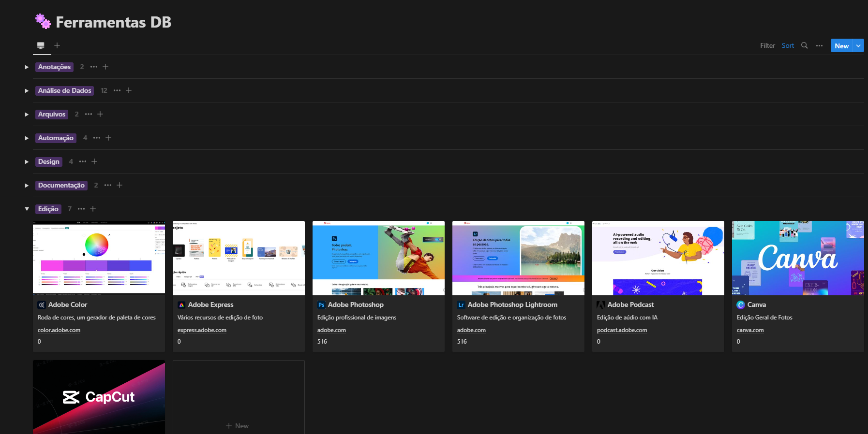Viewport: 868px width, 434px height.
Task: Click the search magnifier icon
Action: tap(804, 45)
